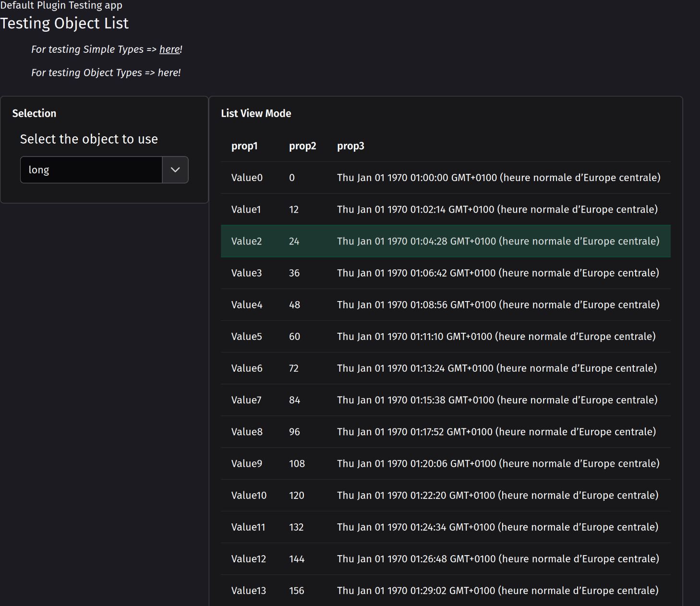Screen dimensions: 700x606
Task: Click the prop2 value 120 for Value10
Action: pos(297,495)
